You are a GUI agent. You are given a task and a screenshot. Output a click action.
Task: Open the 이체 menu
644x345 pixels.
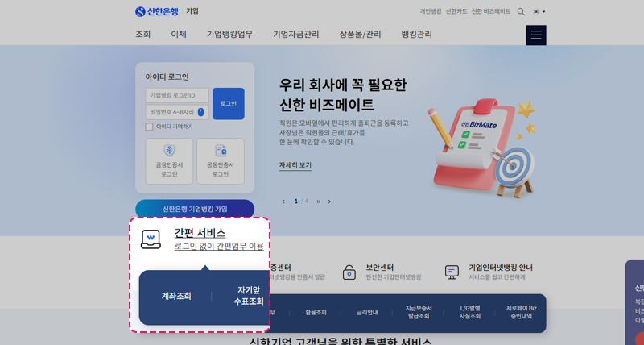(x=179, y=35)
